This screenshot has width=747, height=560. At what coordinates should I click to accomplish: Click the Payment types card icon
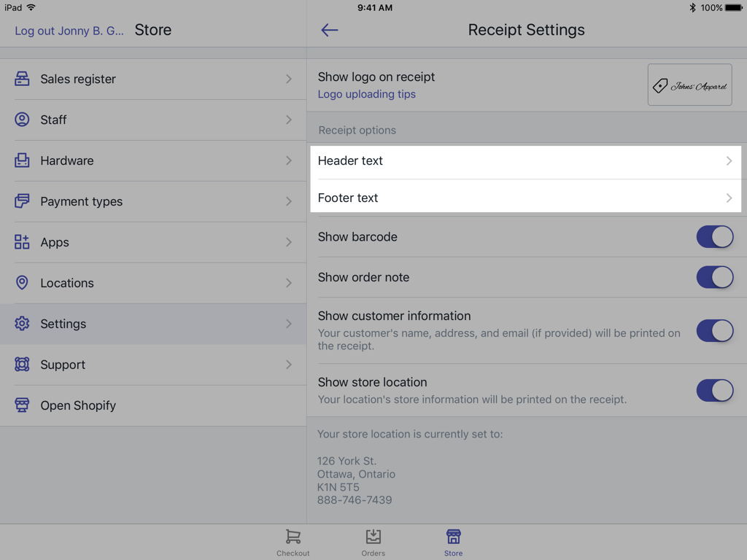click(22, 201)
